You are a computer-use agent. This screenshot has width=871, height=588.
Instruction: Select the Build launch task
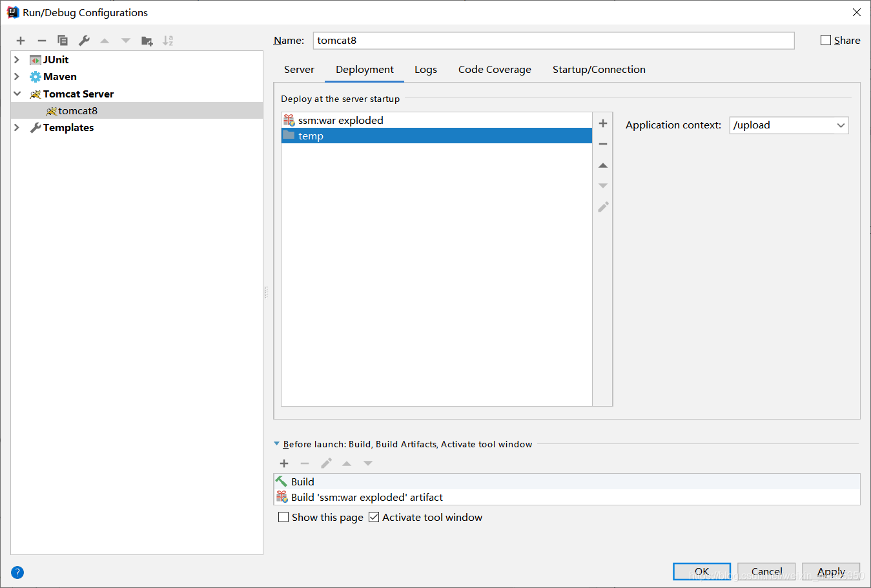[x=567, y=482]
